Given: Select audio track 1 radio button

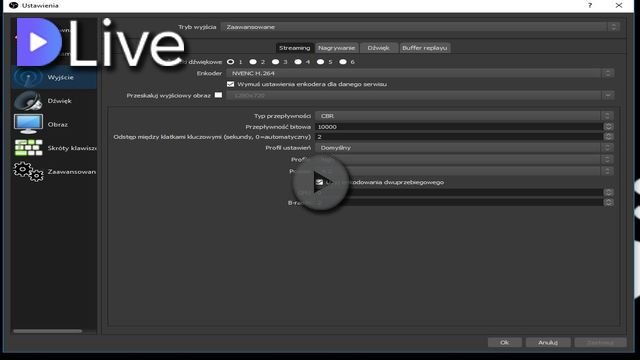Looking at the screenshot, I should pyautogui.click(x=231, y=62).
